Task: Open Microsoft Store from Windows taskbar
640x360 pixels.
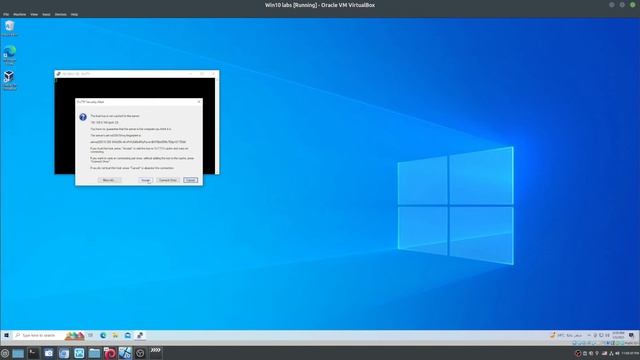Action: coord(128,335)
